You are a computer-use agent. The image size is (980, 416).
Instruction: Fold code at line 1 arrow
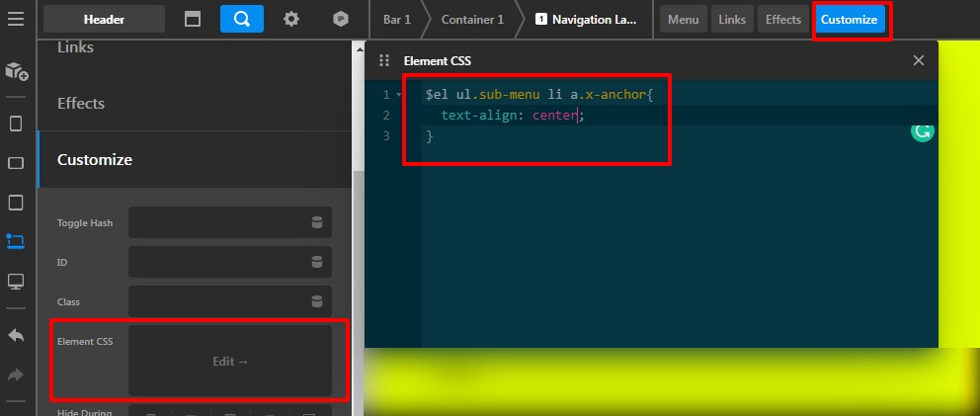coord(399,95)
